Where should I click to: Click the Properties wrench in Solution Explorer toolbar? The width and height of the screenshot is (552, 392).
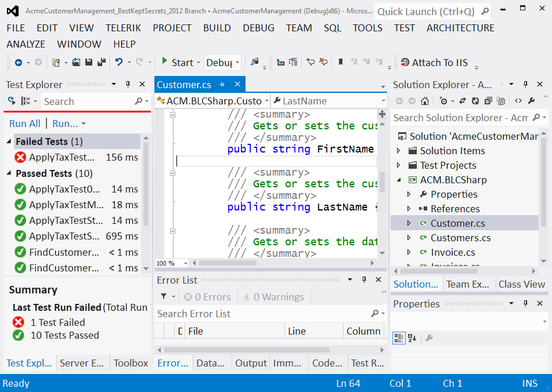point(531,101)
